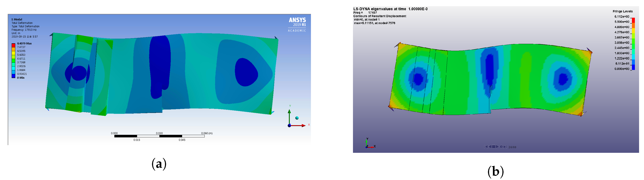This screenshot has height=180, width=644.
Task: Click the blue 0.000e+00 fringe level swatch
Action: (x=633, y=67)
